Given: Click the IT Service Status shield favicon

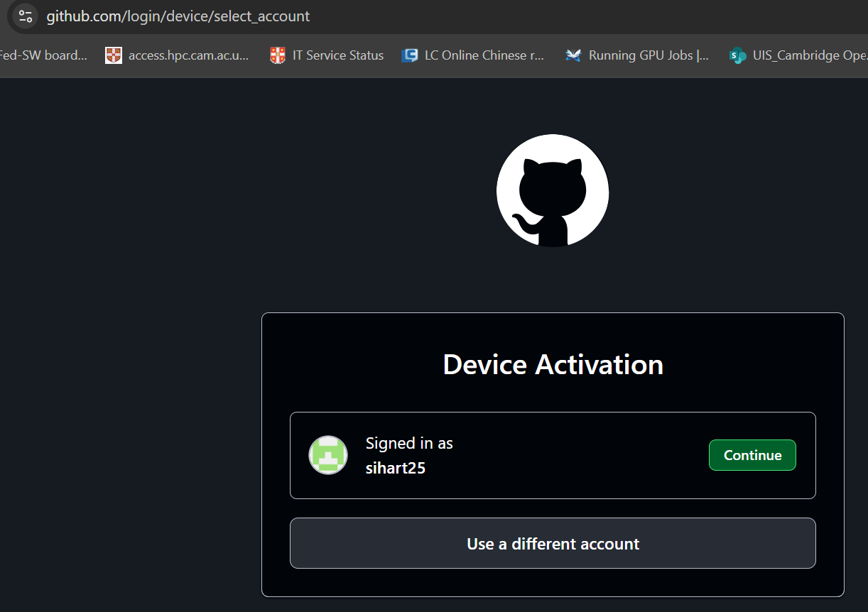Looking at the screenshot, I should (x=278, y=55).
